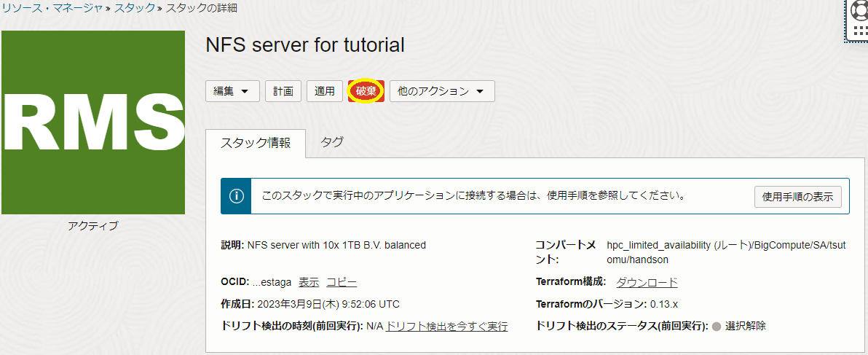
Task: Click the NFS server for tutorial heading
Action: pyautogui.click(x=305, y=45)
